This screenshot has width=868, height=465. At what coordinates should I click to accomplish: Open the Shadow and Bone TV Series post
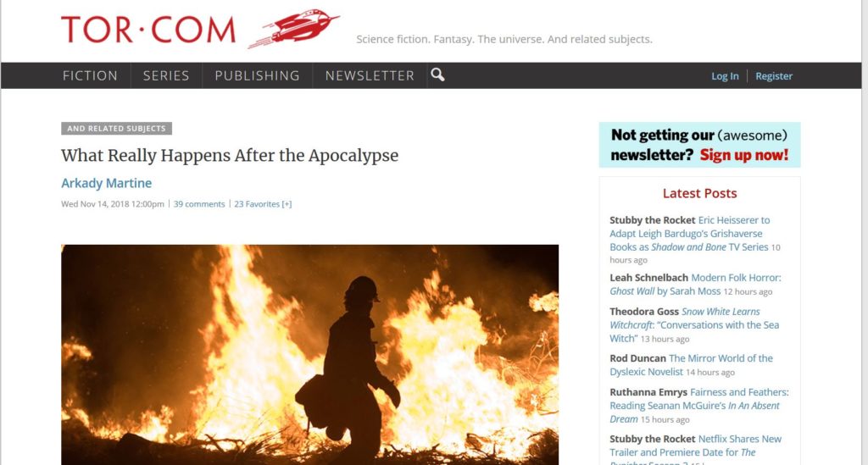(x=690, y=233)
